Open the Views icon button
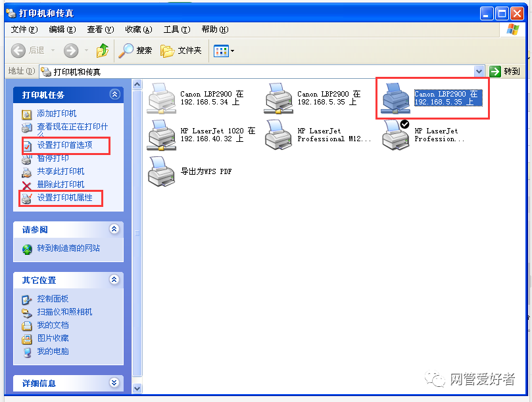532x402 pixels. 221,51
